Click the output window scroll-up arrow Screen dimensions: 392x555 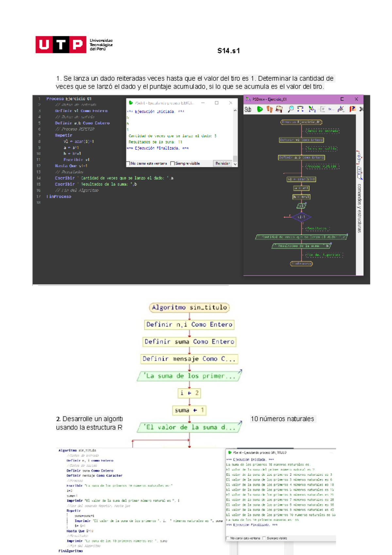tap(235, 111)
